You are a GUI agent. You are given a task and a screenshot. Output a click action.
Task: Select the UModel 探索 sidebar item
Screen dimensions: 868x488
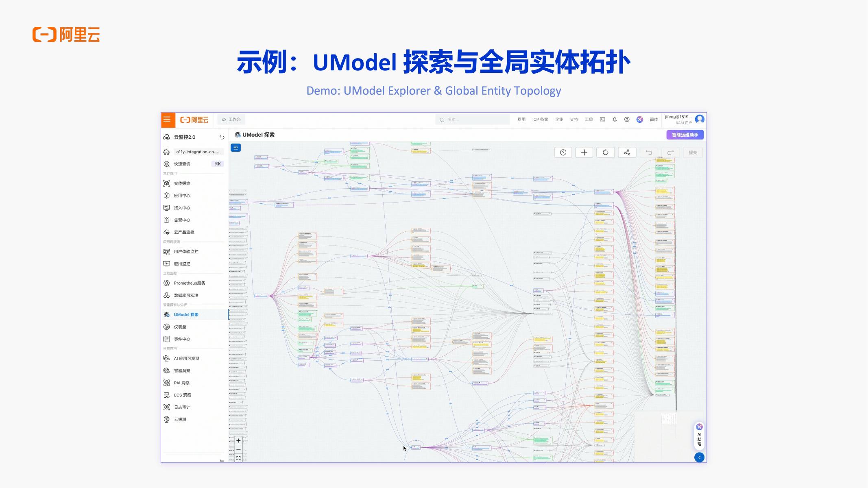click(194, 315)
